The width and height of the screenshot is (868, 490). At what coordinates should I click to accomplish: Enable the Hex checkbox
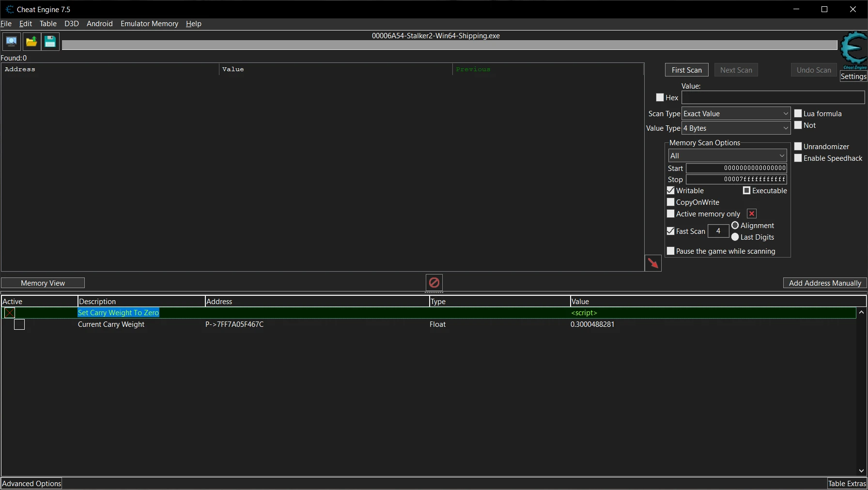click(660, 97)
